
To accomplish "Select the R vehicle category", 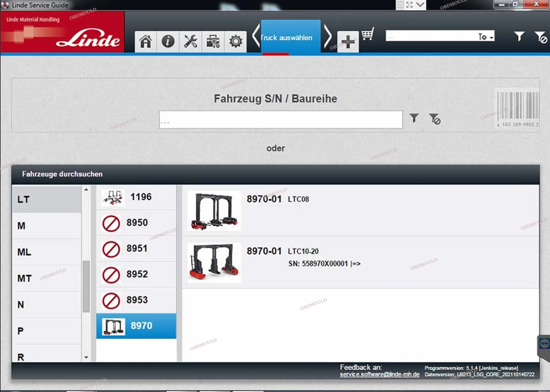I will [47, 354].
